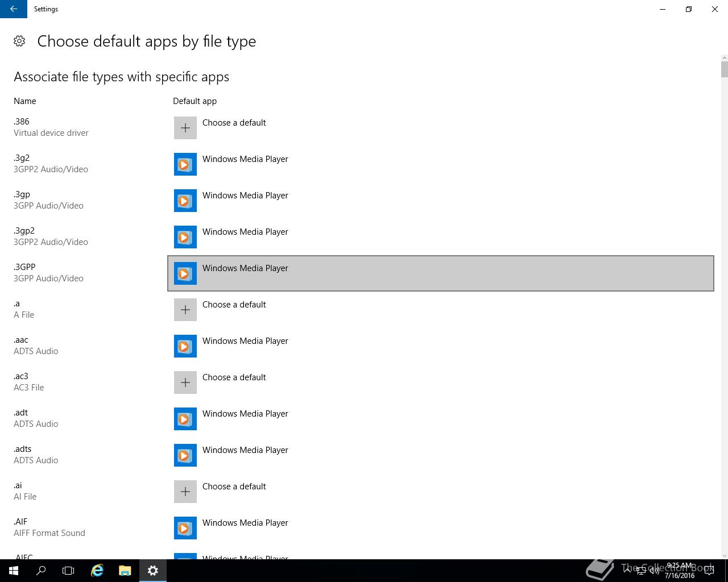Click plus icon for .ai file type
Image resolution: width=728 pixels, height=582 pixels.
point(185,492)
